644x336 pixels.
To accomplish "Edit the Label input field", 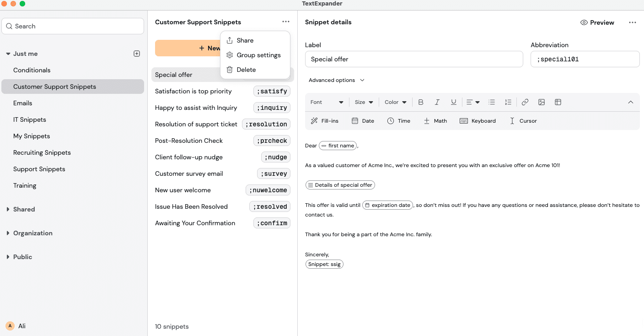I will [414, 59].
